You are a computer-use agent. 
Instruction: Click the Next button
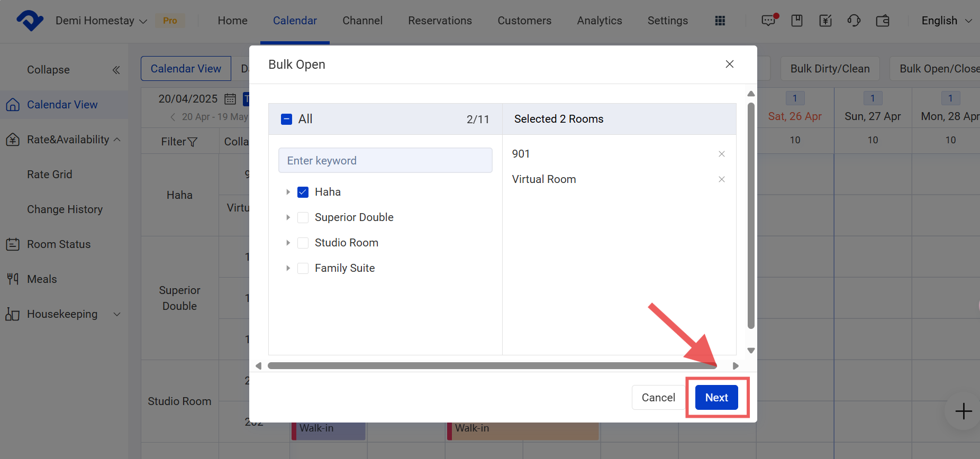(x=716, y=398)
